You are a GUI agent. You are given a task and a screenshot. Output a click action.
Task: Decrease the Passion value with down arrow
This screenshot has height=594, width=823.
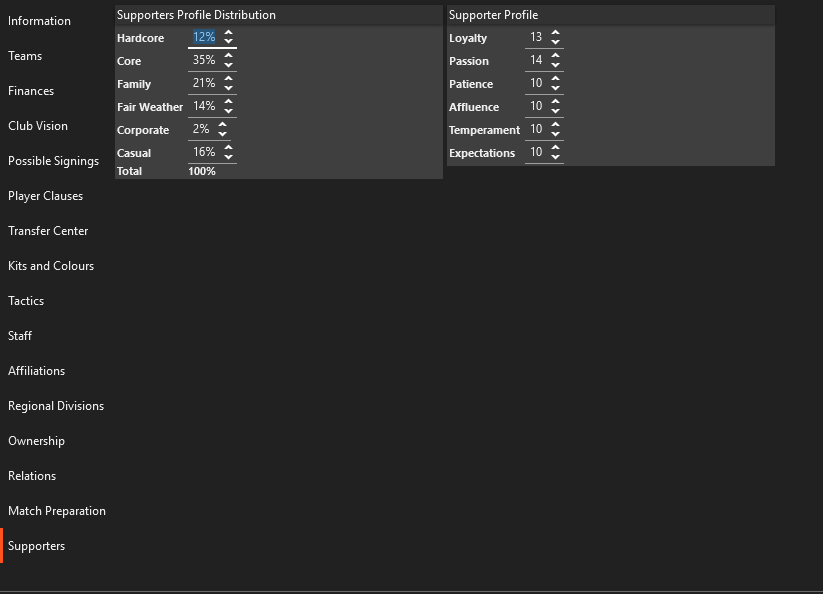point(555,65)
